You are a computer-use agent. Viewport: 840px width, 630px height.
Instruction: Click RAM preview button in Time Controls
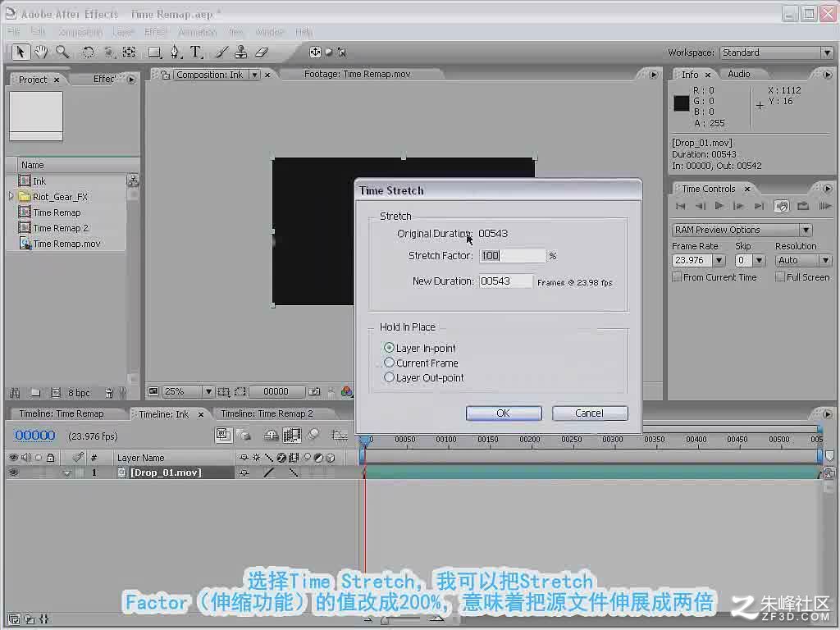[824, 206]
